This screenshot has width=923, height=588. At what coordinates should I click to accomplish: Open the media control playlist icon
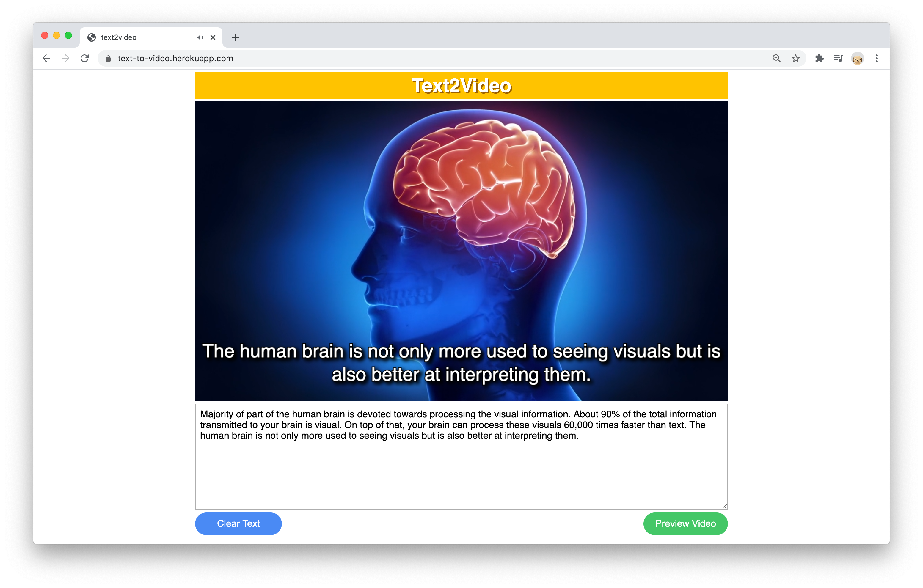(838, 58)
